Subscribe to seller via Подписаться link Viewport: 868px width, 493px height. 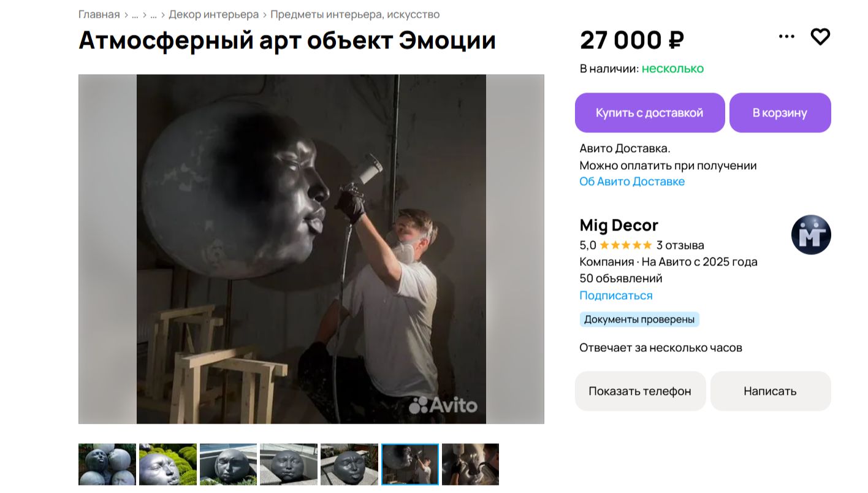(616, 296)
